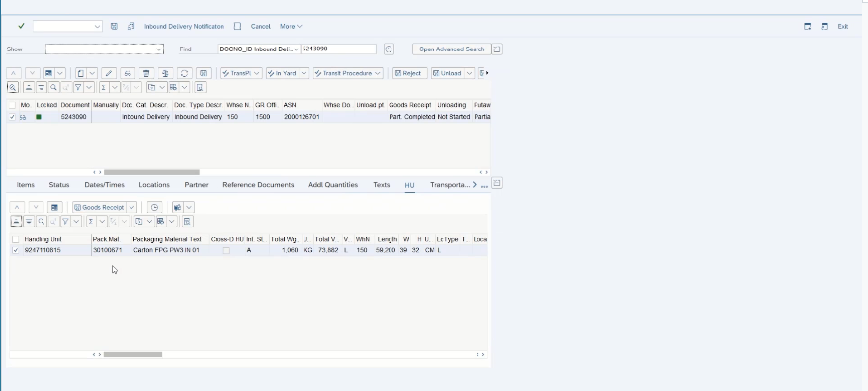Click Inbound Delivery Notification button
This screenshot has width=868, height=391.
click(184, 26)
